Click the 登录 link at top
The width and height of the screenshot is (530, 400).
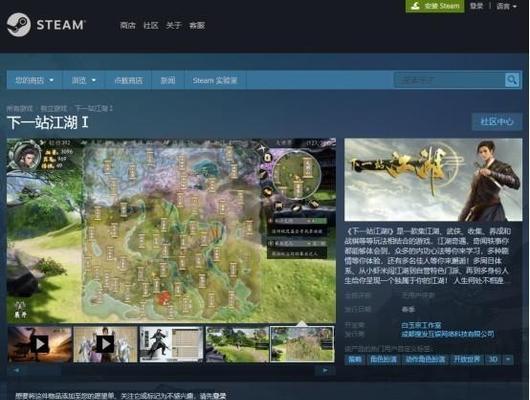point(476,6)
